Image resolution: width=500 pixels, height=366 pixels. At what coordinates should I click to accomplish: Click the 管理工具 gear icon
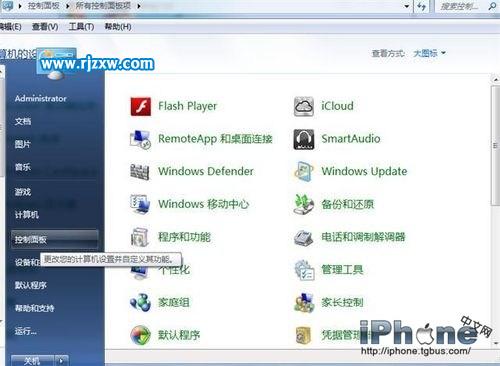[304, 270]
